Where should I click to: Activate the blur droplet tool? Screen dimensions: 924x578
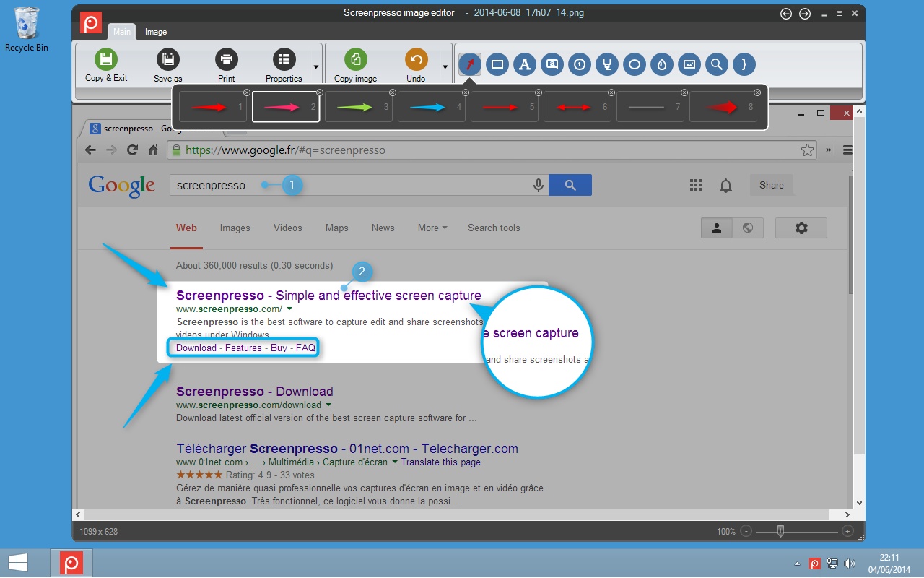coord(662,64)
